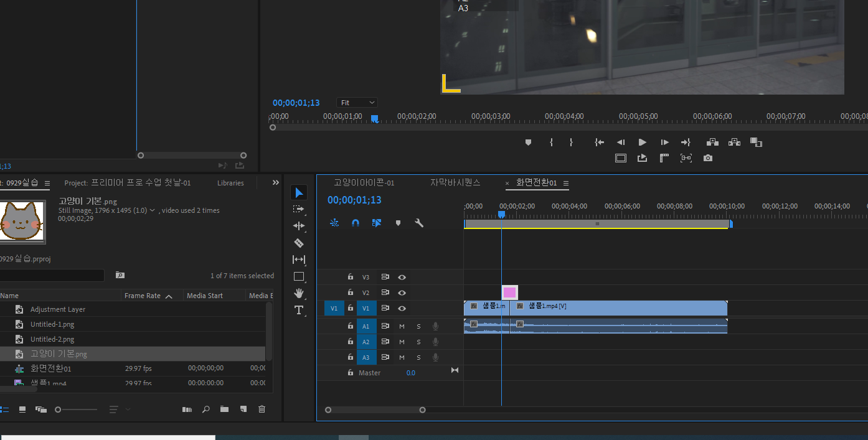
Task: Click Automate to Sequence icon
Action: (187, 410)
